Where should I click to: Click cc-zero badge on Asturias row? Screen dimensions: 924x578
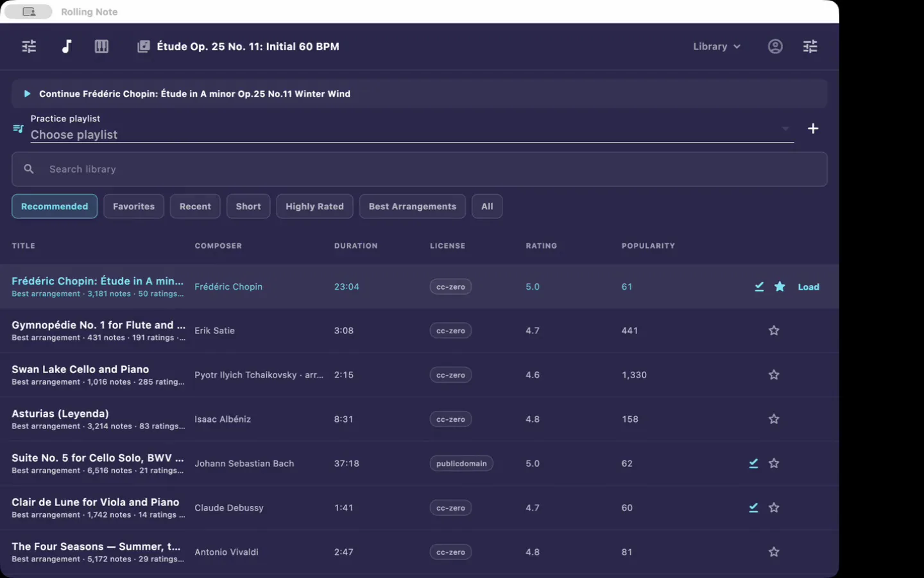pyautogui.click(x=450, y=419)
